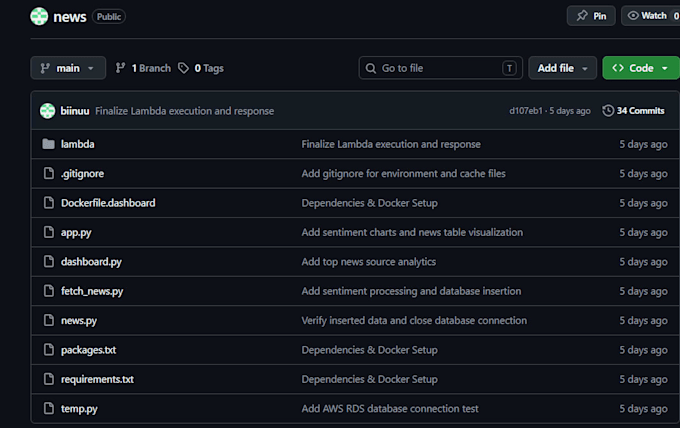Click the repository owner avatar beside news

39,16
